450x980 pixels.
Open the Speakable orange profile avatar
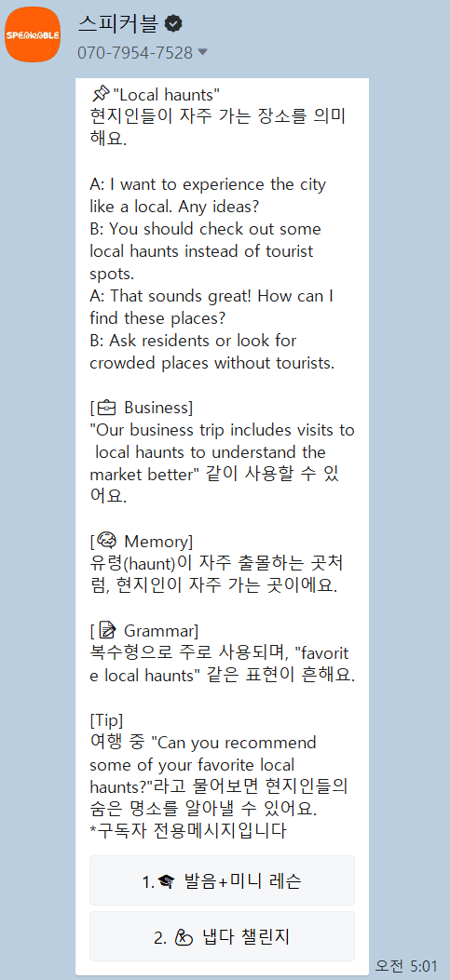[34, 34]
